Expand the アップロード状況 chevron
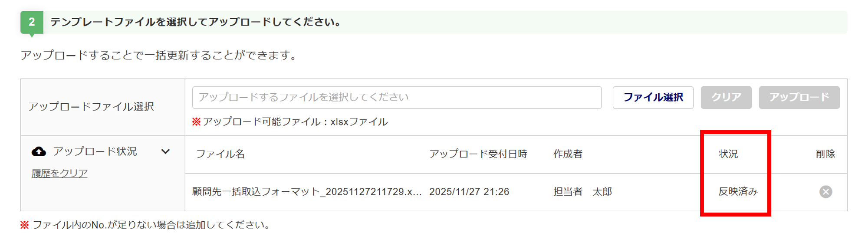 (165, 151)
